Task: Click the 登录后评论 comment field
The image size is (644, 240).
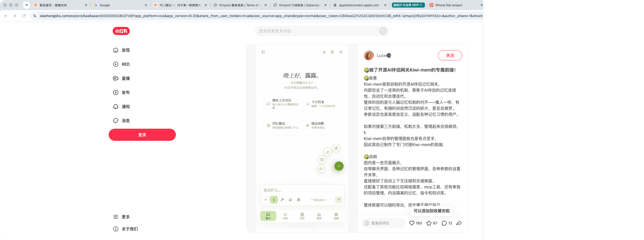Action: [384, 223]
